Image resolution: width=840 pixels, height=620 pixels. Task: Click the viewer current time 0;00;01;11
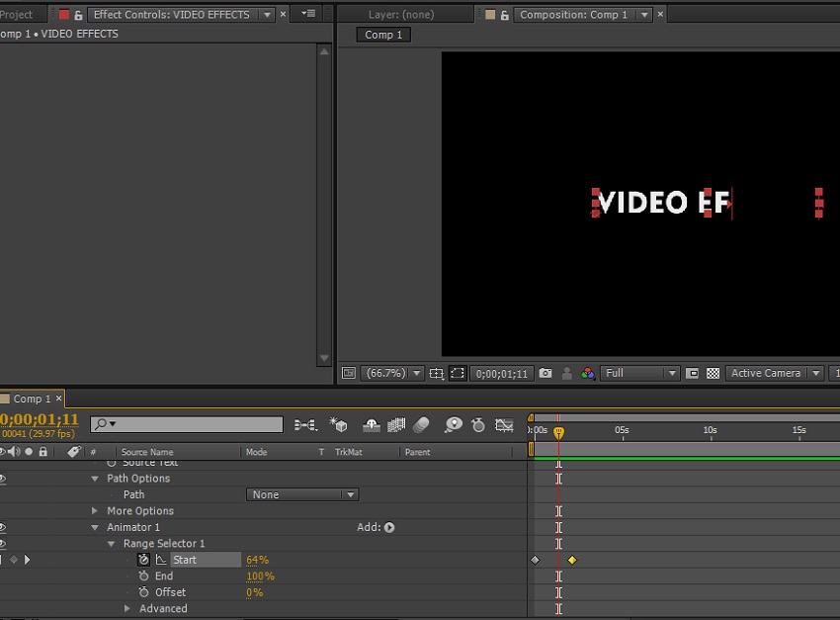click(x=502, y=374)
